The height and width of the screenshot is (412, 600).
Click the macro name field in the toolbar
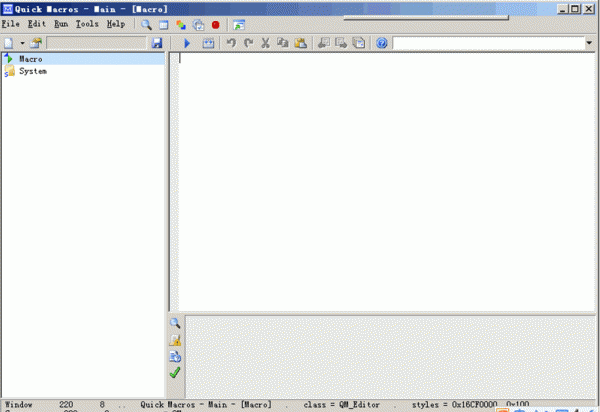[96, 43]
